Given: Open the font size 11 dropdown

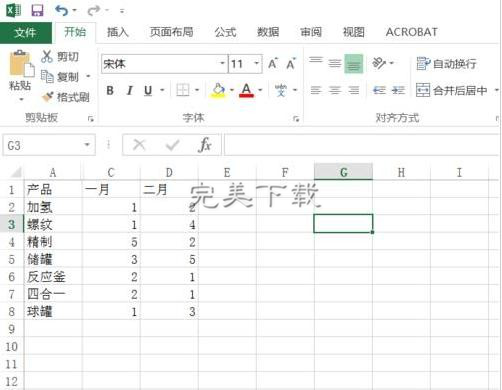Looking at the screenshot, I should [257, 63].
